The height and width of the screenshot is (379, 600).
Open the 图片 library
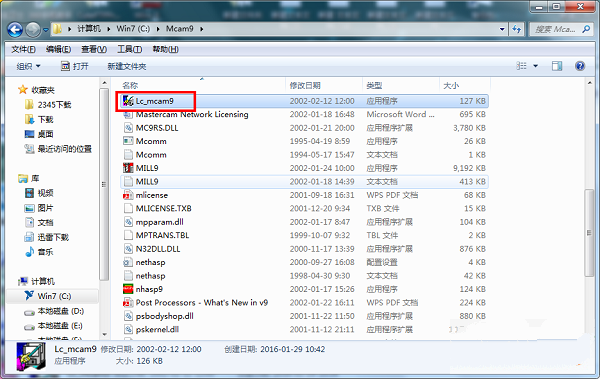(x=46, y=208)
